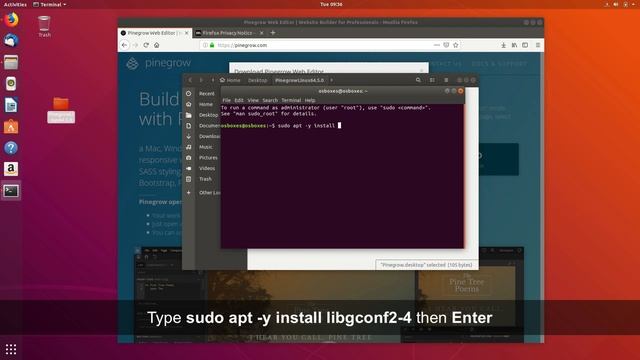Viewport: 640px width, 360px height.
Task: Launch LibreOffice Writer from the dock
Action: coord(11,105)
